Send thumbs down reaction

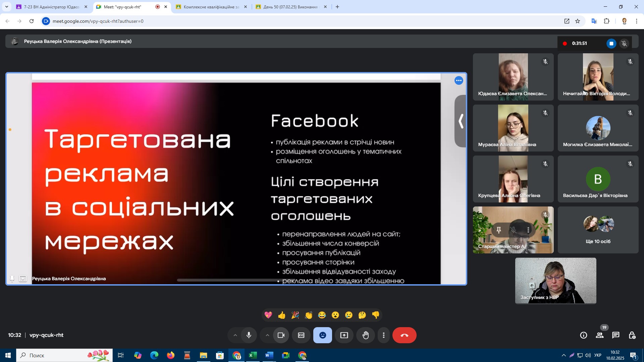376,315
